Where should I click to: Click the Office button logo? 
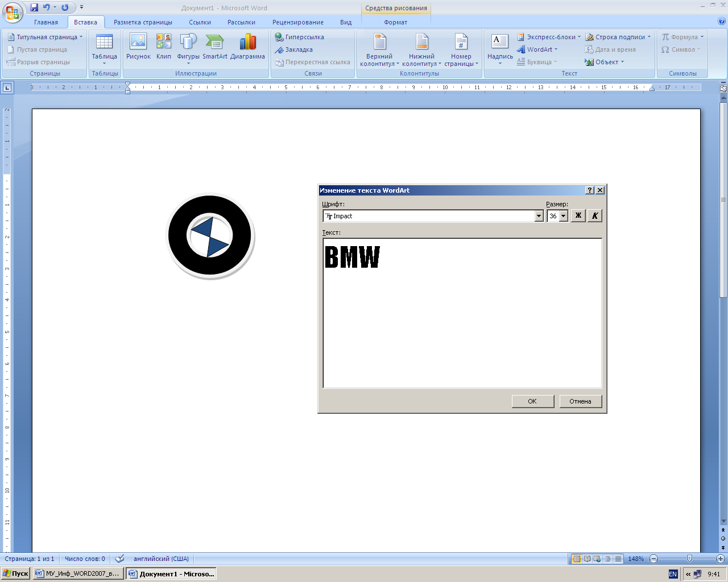12,12
